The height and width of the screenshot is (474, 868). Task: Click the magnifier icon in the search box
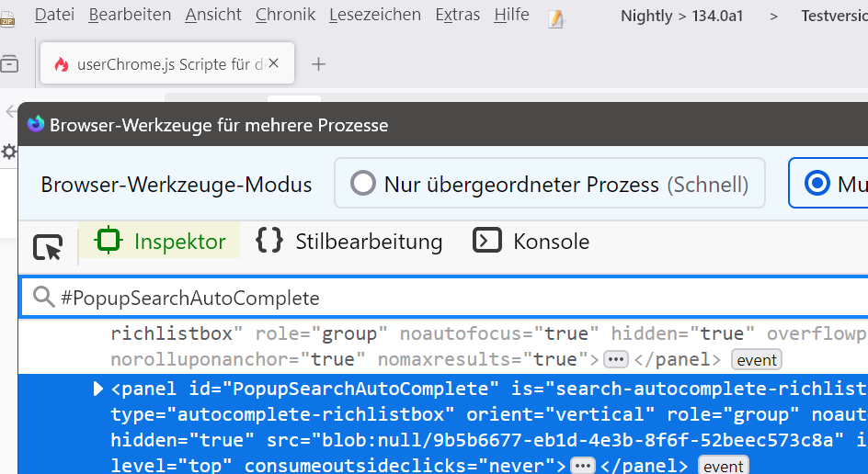(x=43, y=297)
